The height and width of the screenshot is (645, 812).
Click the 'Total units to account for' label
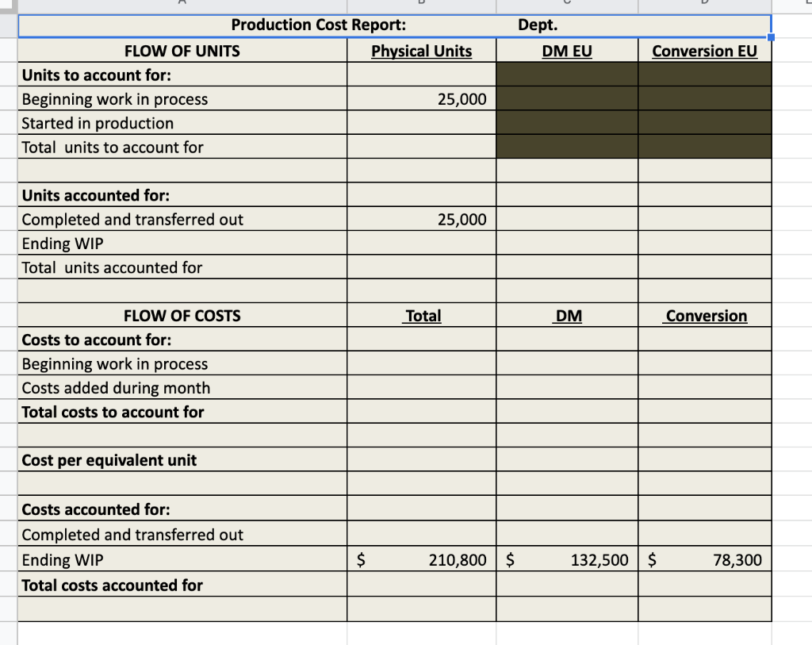tap(182, 147)
